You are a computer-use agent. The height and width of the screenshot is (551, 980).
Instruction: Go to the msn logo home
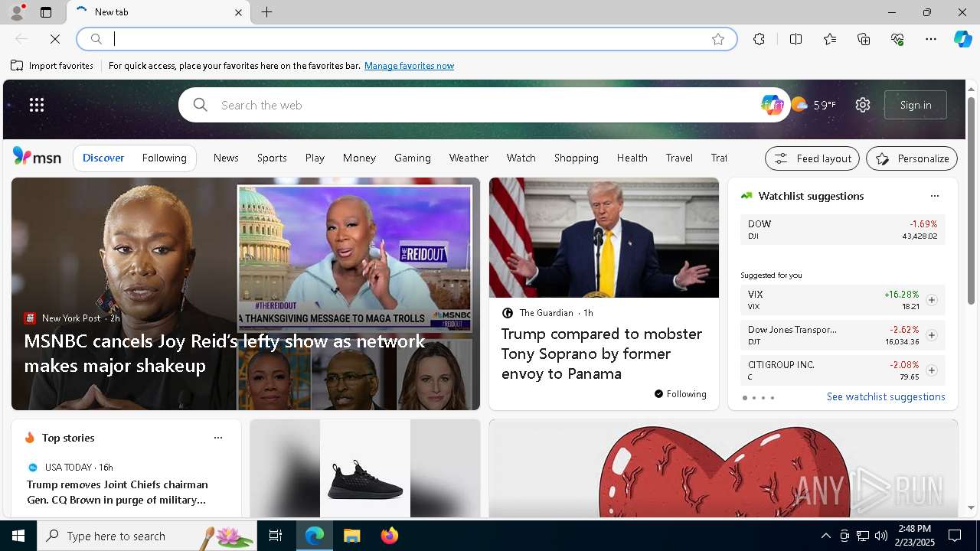(x=37, y=157)
